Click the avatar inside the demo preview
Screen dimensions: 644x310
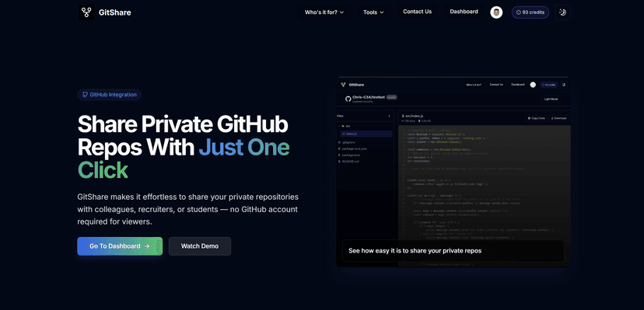tap(533, 85)
